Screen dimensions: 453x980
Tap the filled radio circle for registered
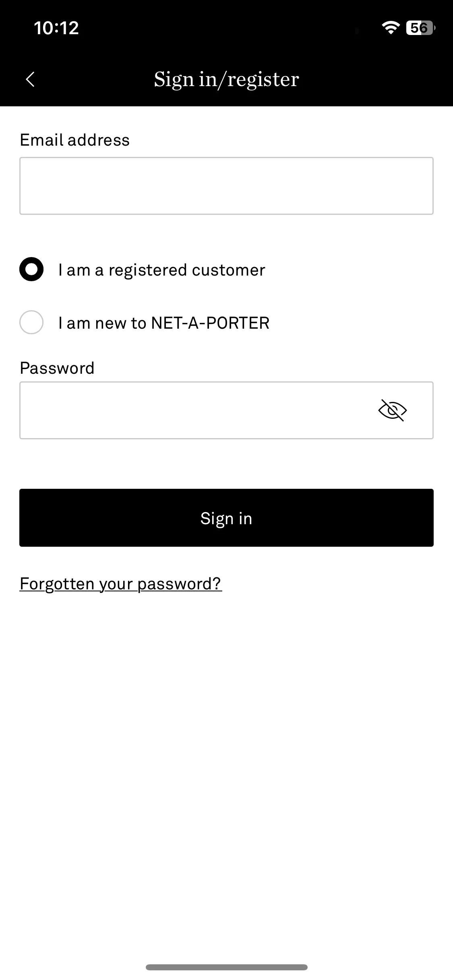pos(31,269)
